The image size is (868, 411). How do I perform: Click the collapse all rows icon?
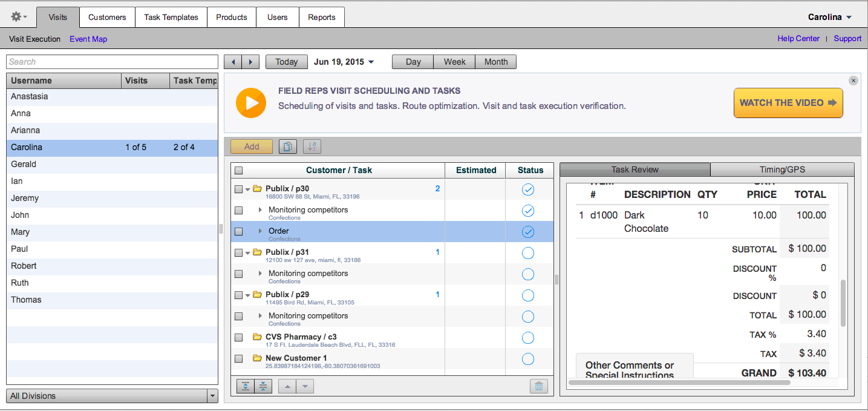pyautogui.click(x=263, y=386)
